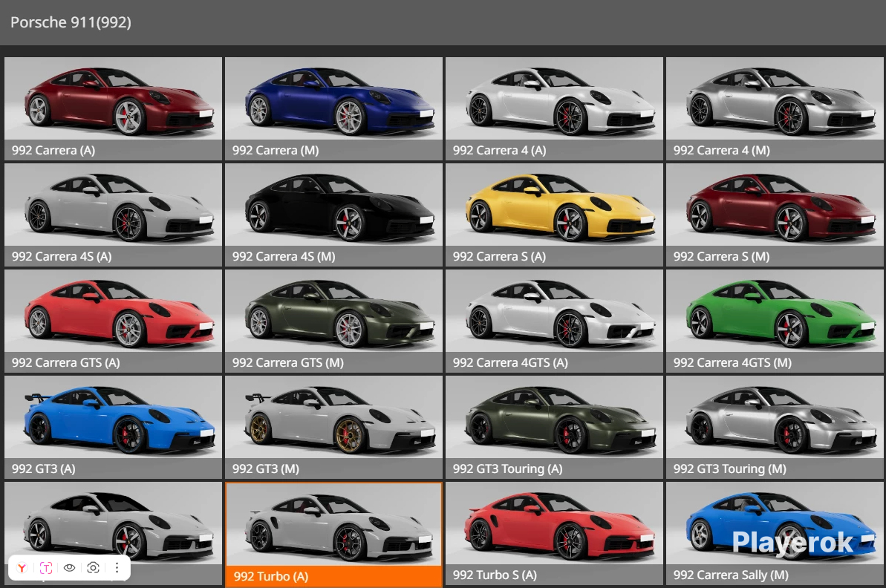This screenshot has height=588, width=886.
Task: Click the camera image search icon
Action: [93, 568]
